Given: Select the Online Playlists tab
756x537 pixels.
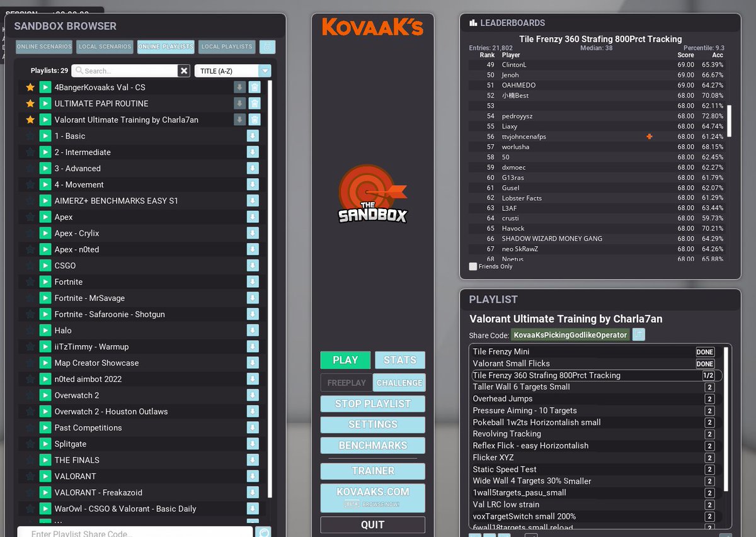Looking at the screenshot, I should [166, 47].
